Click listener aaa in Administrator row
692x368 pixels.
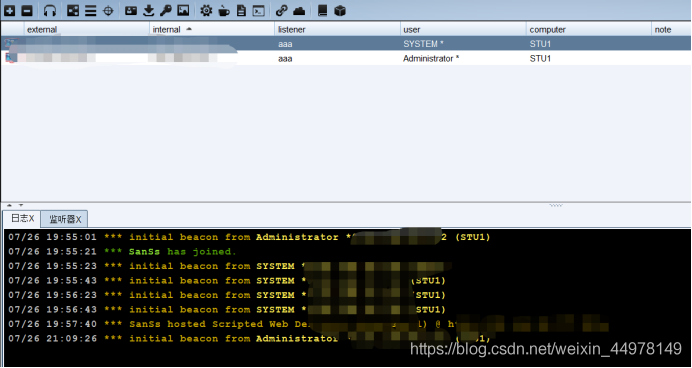286,59
